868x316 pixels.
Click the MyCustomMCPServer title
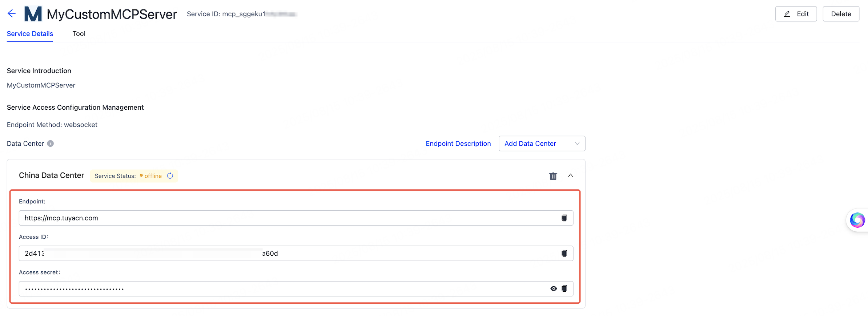pos(112,14)
